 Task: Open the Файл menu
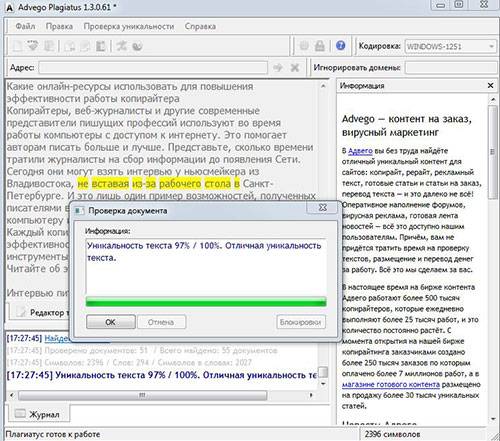click(25, 26)
